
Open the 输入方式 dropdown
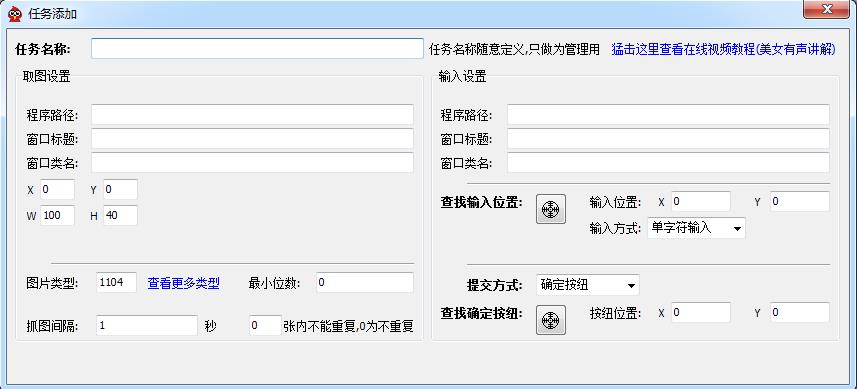(x=696, y=228)
